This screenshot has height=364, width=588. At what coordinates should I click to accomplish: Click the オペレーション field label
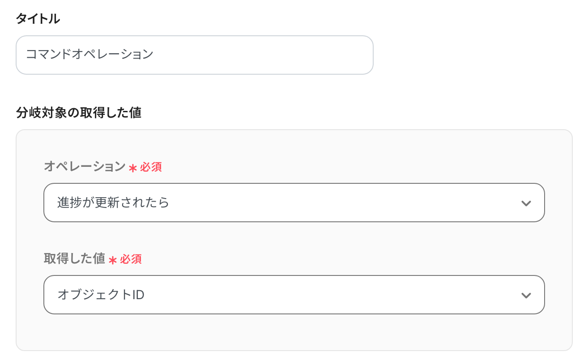85,167
